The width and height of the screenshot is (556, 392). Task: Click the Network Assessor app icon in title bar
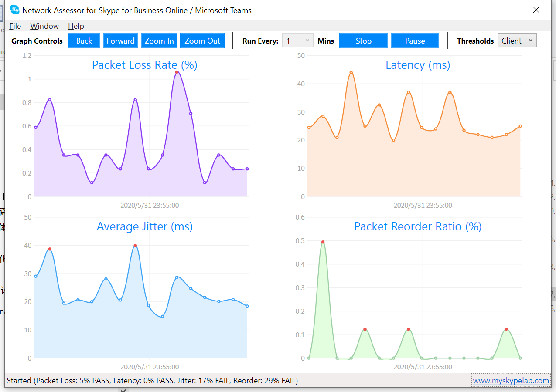(x=15, y=10)
